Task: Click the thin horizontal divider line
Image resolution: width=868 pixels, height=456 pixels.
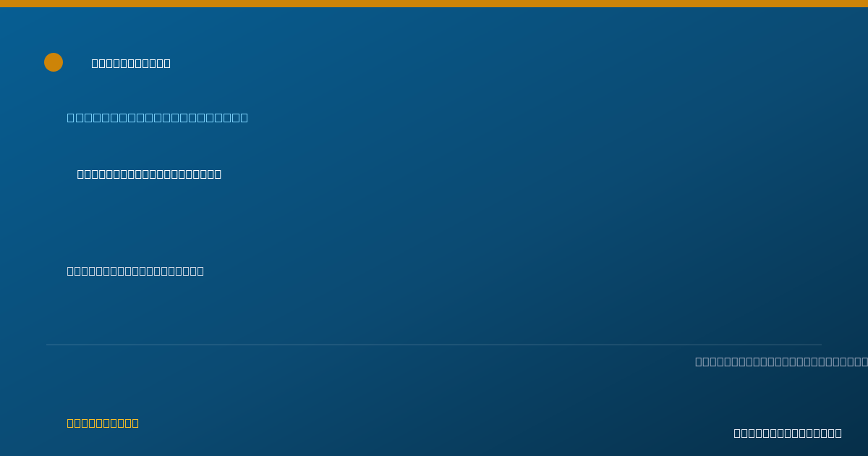Action: click(x=434, y=345)
